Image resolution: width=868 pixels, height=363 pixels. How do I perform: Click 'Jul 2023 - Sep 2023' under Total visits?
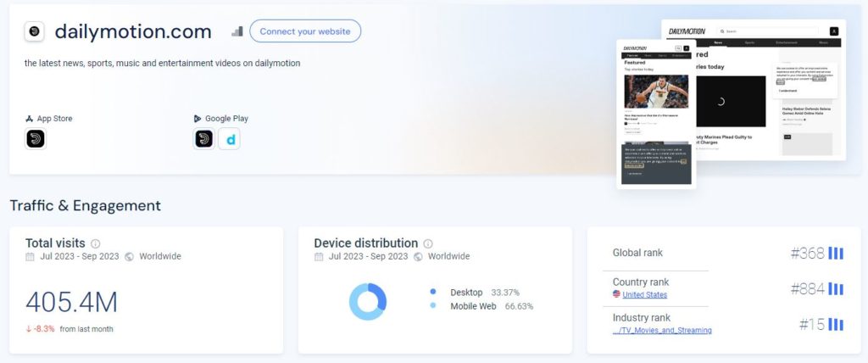pyautogui.click(x=79, y=257)
